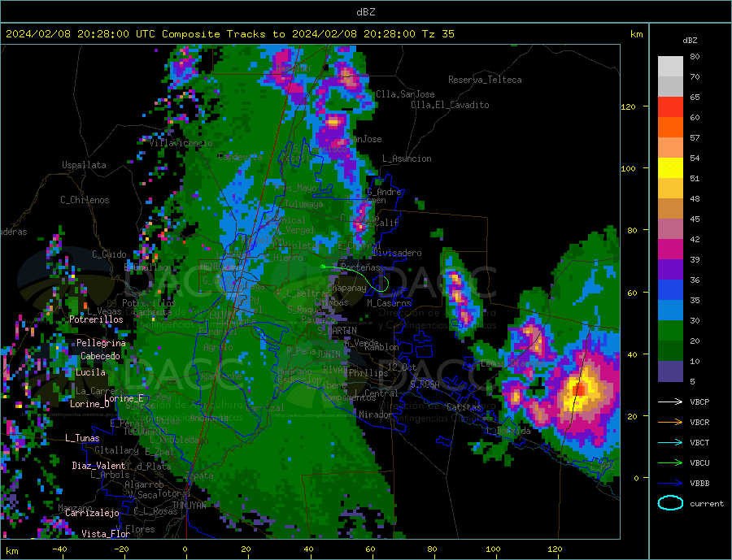The height and width of the screenshot is (560, 732).
Task: Click the orange VBCR arrow legend icon
Action: click(670, 422)
